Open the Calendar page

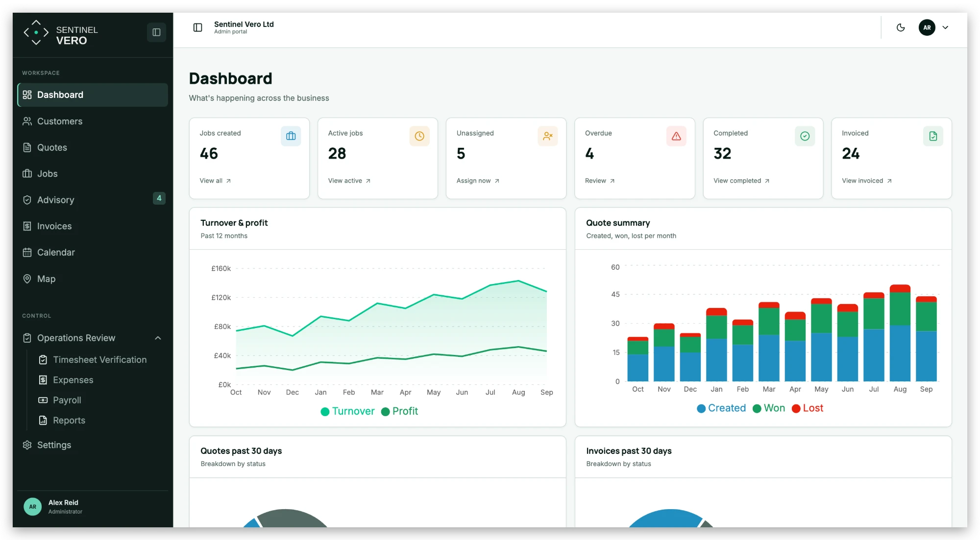(x=93, y=253)
